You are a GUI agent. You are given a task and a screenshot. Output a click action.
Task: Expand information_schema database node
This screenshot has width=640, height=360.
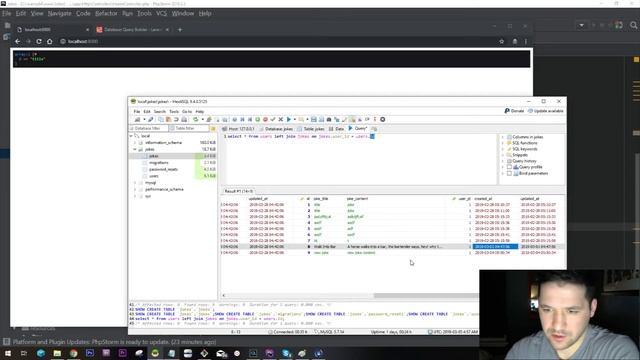135,143
